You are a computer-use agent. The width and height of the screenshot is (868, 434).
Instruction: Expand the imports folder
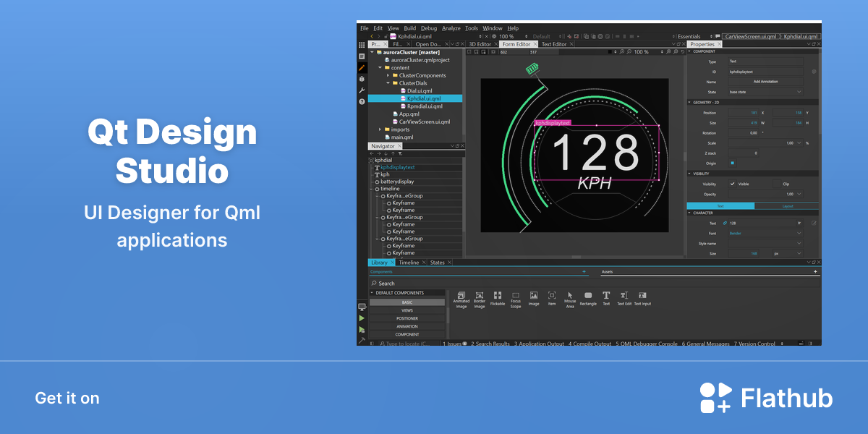(379, 129)
